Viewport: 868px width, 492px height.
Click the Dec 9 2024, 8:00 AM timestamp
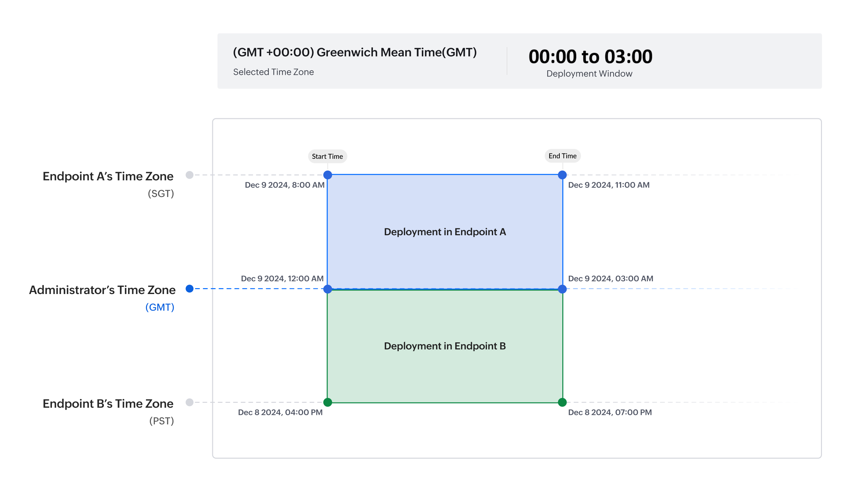tap(284, 185)
